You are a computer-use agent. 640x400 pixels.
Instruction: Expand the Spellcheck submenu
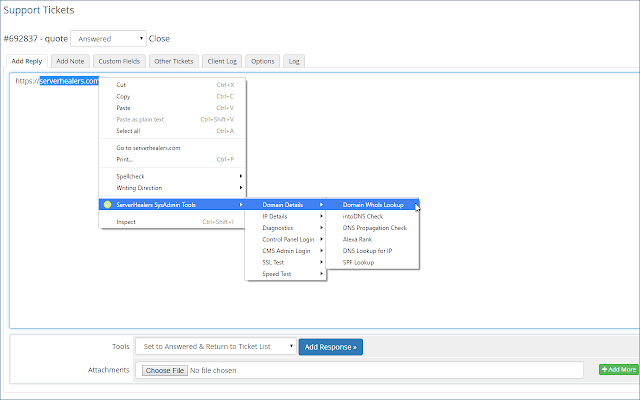click(172, 176)
